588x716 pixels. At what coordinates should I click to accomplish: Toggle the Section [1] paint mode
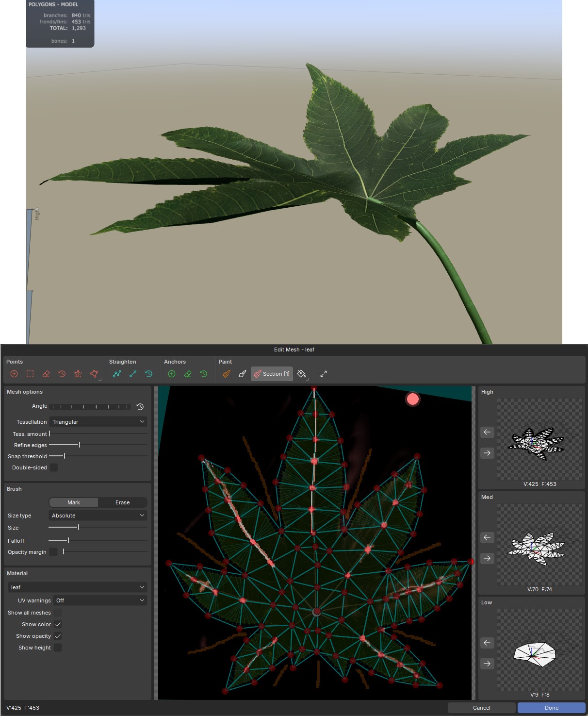click(272, 374)
